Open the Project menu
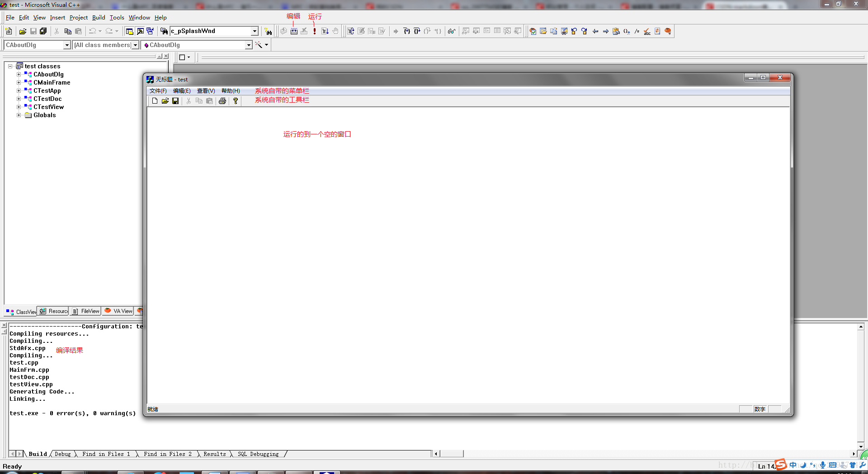Image resolution: width=868 pixels, height=474 pixels. (79, 18)
